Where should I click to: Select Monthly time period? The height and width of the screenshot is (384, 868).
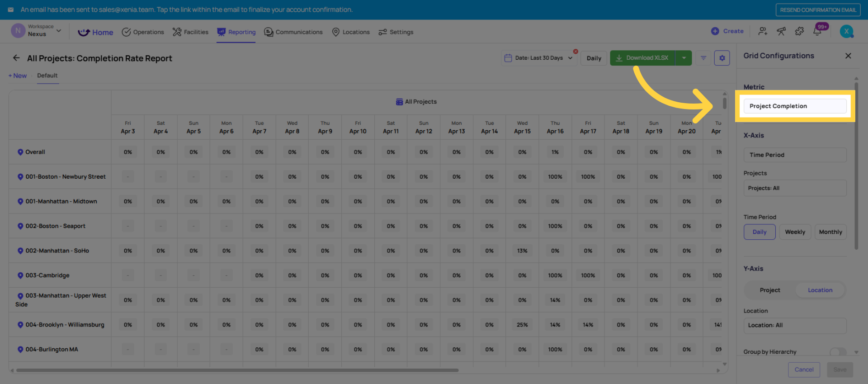point(830,232)
